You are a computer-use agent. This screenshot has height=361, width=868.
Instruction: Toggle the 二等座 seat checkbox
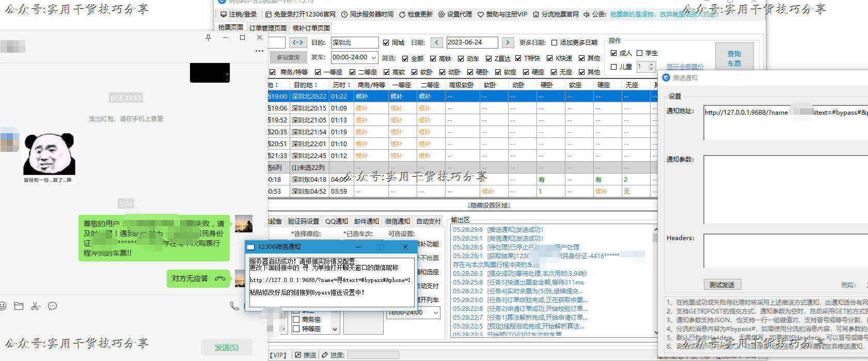352,72
